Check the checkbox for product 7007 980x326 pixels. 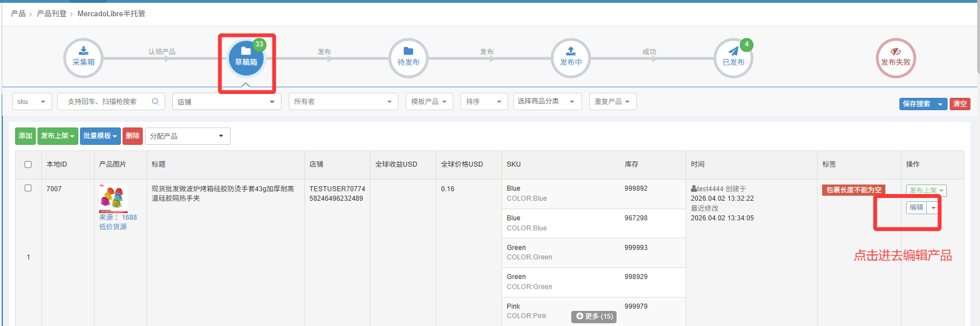pos(28,188)
